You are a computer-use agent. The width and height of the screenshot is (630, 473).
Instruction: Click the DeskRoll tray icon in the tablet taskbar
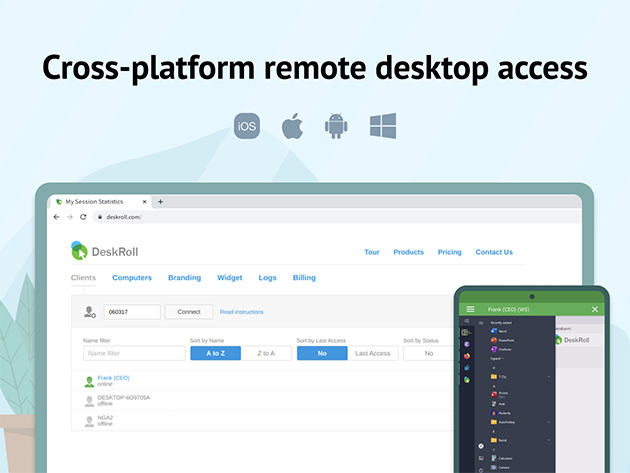(467, 380)
